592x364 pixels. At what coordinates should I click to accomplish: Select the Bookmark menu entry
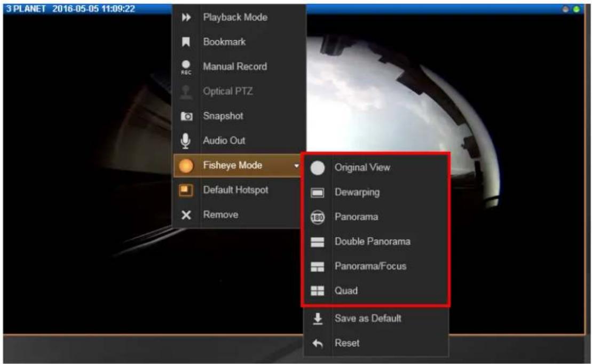[x=239, y=42]
